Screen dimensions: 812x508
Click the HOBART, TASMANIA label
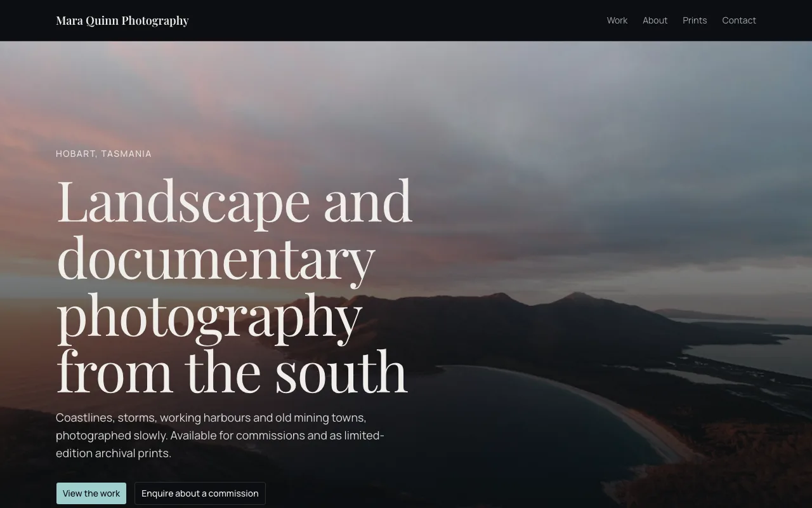pos(103,154)
